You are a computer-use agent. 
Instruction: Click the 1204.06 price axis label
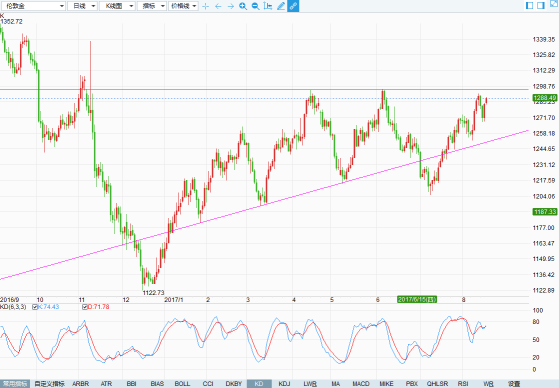(544, 196)
